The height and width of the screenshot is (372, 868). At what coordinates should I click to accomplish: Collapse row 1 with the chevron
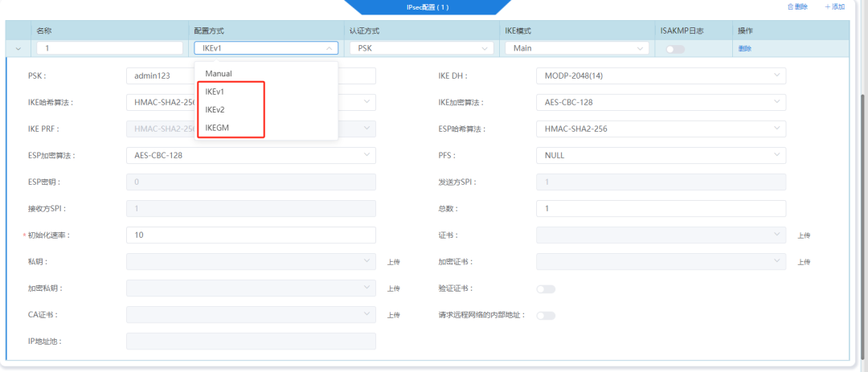pos(18,49)
